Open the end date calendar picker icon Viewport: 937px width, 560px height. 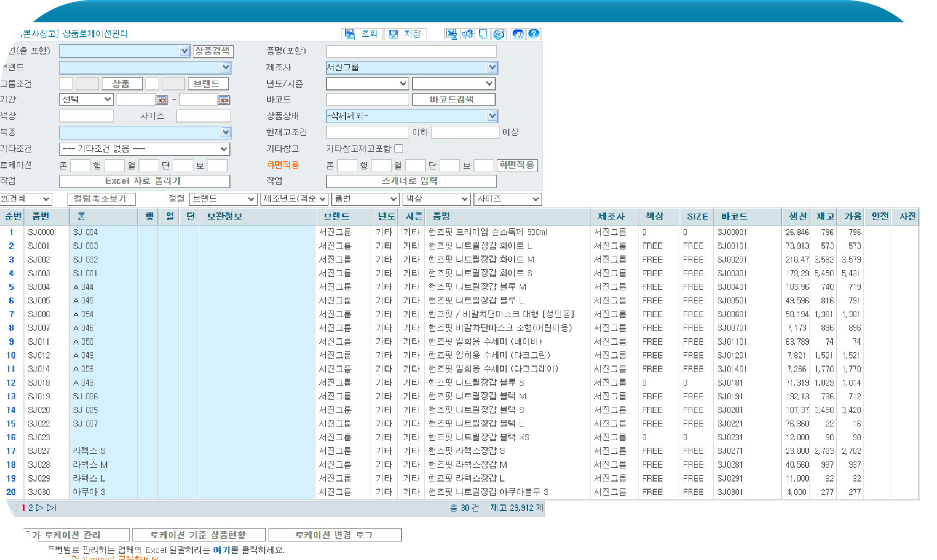coord(224,100)
